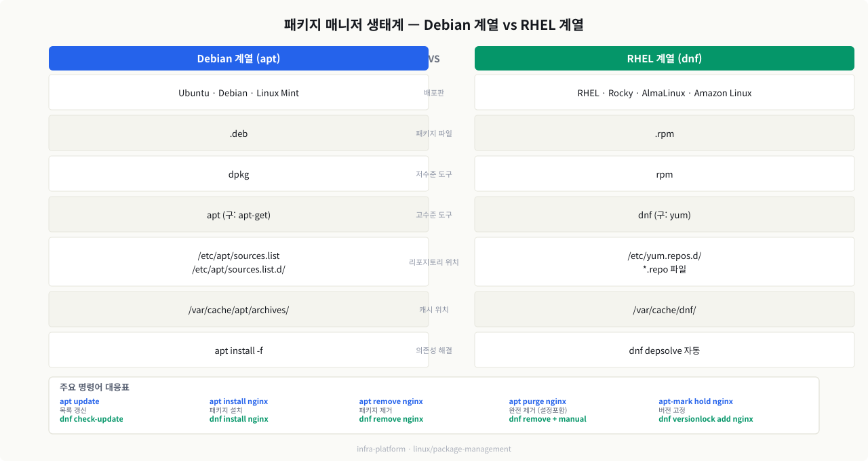Click the 저수준 도구 row label

tap(434, 174)
